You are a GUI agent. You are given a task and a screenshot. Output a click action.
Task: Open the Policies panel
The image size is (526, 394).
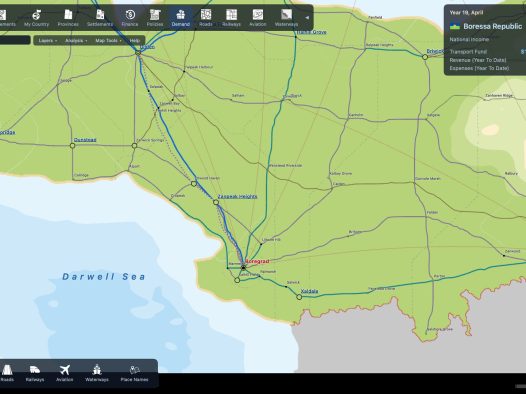(155, 18)
